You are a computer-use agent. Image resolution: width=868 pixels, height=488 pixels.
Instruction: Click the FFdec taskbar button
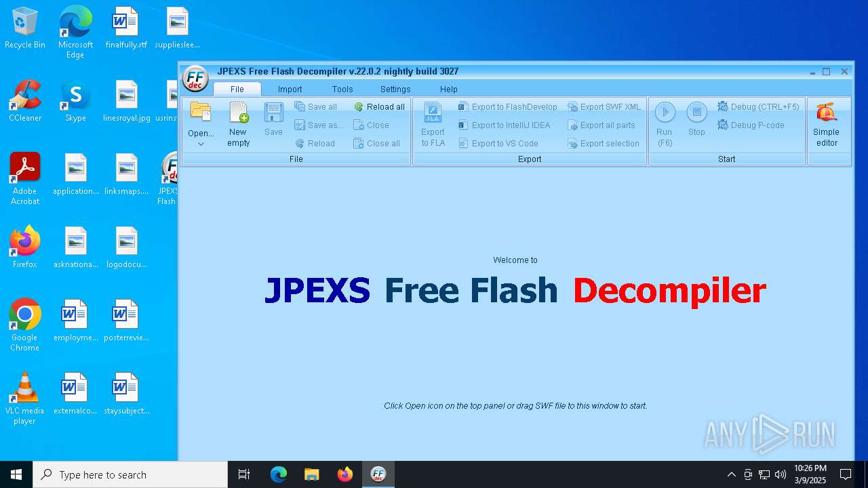pyautogui.click(x=378, y=474)
